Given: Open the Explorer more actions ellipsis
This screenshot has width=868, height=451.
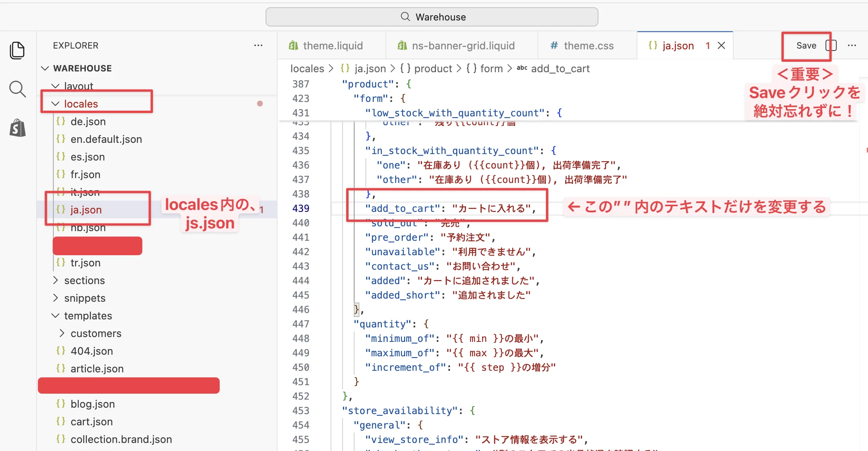Looking at the screenshot, I should 258,45.
